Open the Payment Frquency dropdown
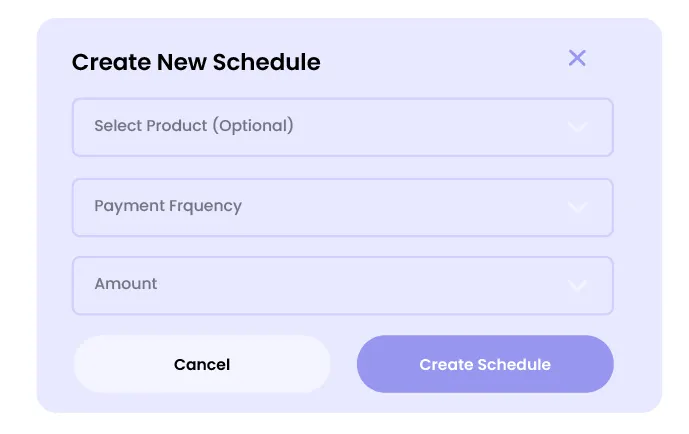The height and width of the screenshot is (434, 689). [x=342, y=207]
